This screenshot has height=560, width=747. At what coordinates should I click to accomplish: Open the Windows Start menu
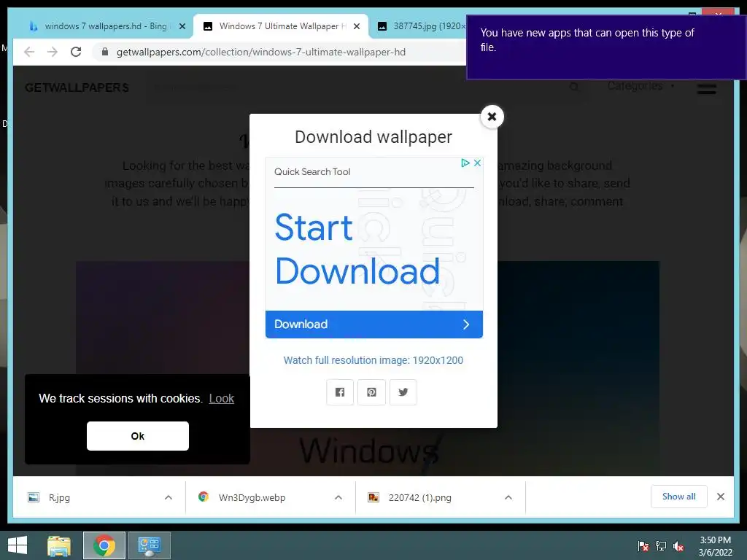tap(18, 545)
